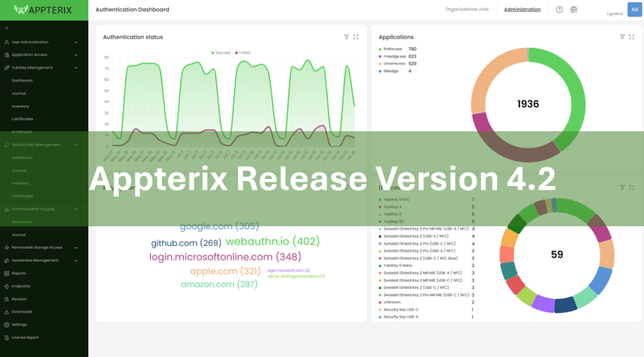Toggle Swissbit iShield Key 2 (USB-A / NFC) legend
Screen dimensions: 644x357
413,236
